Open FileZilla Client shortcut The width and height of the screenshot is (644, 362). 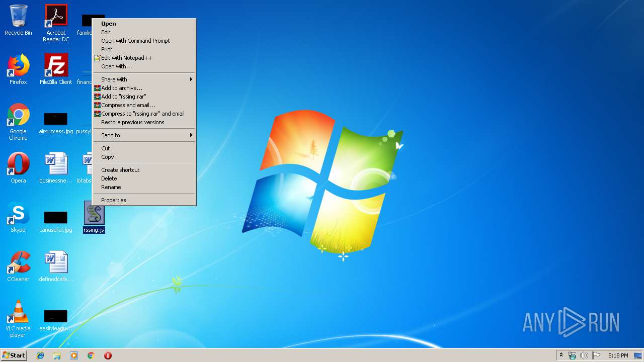point(56,69)
